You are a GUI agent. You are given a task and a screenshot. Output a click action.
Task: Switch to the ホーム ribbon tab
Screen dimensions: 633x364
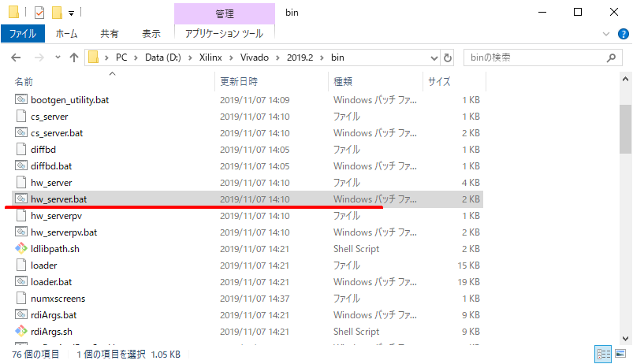[66, 34]
